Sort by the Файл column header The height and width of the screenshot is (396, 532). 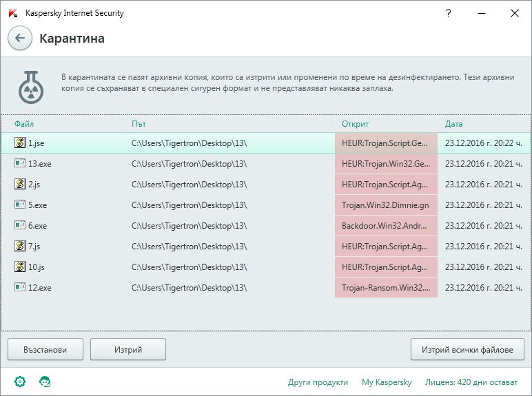coord(23,124)
